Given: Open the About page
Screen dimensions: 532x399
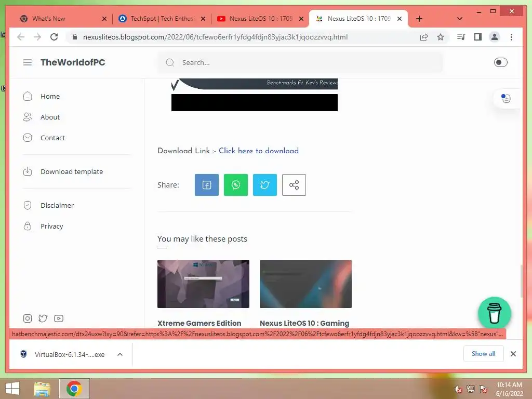Looking at the screenshot, I should click(x=50, y=117).
